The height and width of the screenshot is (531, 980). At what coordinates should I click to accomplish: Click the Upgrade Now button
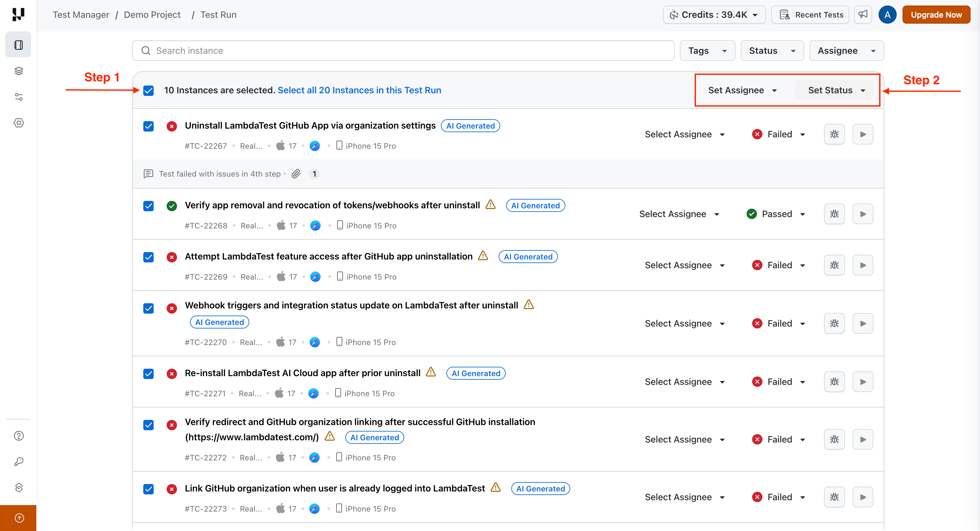click(936, 15)
